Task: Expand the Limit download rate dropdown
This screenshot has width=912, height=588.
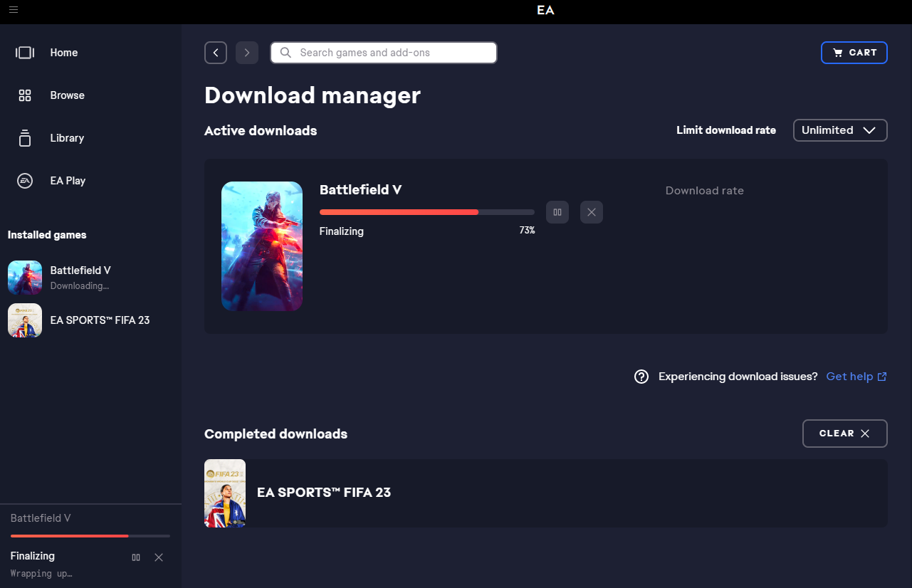Action: [840, 130]
